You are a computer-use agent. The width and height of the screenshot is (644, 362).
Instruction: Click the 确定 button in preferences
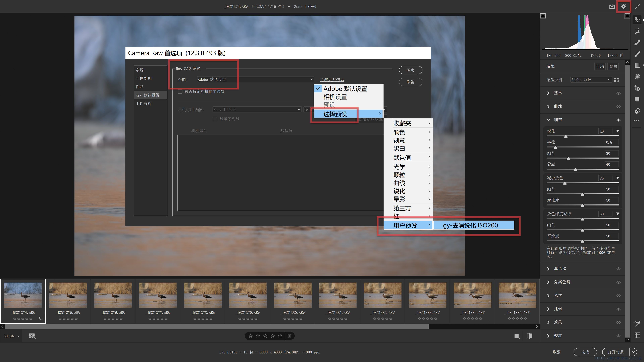(x=410, y=70)
